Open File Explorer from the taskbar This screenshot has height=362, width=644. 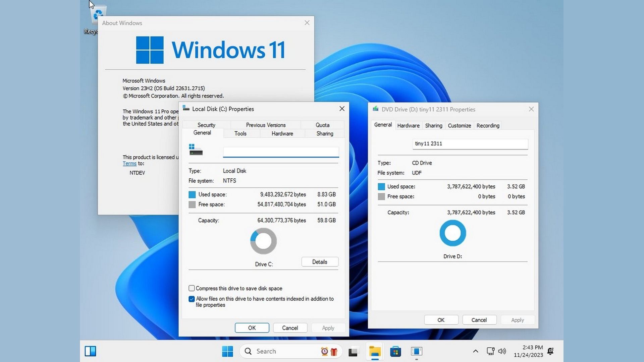pos(375,351)
